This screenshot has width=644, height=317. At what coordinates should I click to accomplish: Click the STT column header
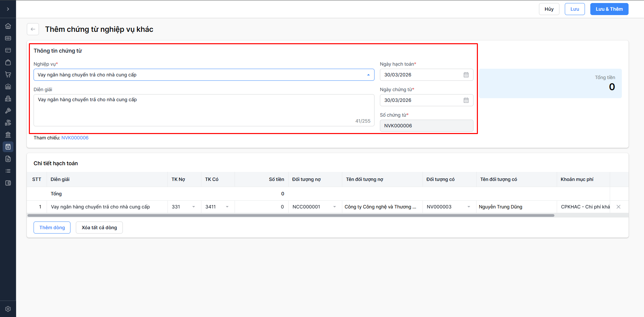point(37,179)
